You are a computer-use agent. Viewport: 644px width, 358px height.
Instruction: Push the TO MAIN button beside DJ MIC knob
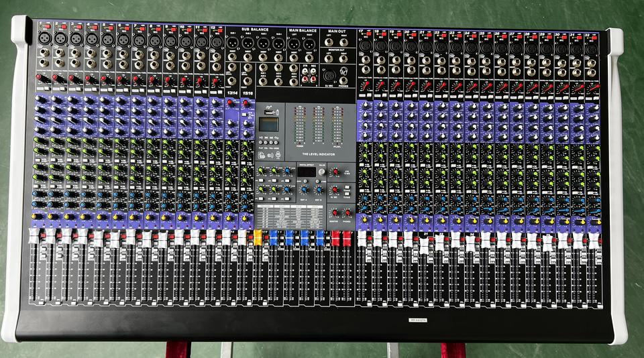pos(347,187)
